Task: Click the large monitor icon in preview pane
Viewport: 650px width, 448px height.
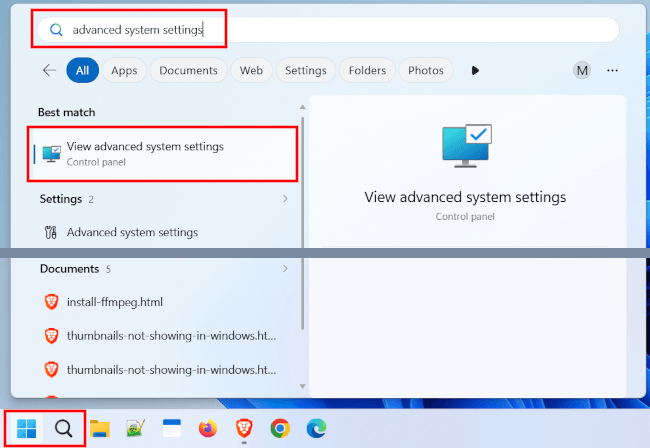Action: pos(467,145)
